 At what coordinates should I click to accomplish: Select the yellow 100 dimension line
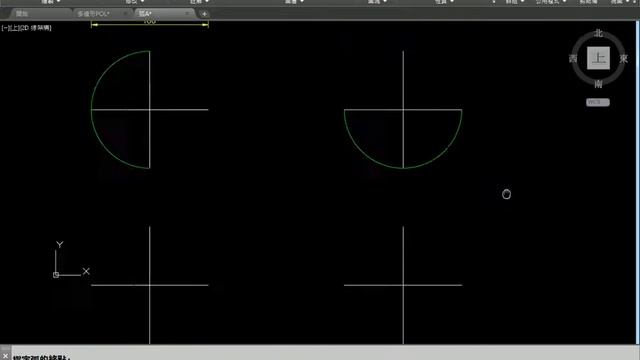point(149,25)
